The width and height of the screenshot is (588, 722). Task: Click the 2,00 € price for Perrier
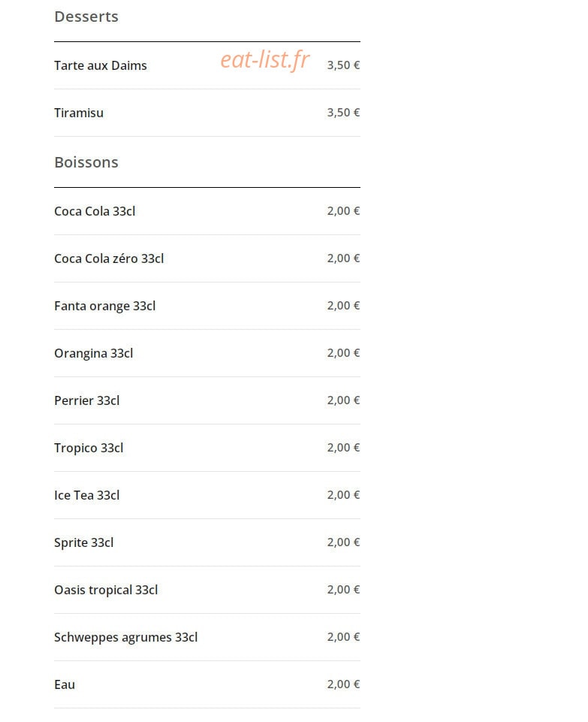[343, 400]
